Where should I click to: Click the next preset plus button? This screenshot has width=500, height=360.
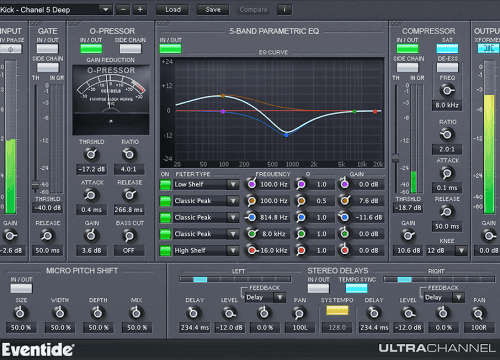(x=140, y=10)
